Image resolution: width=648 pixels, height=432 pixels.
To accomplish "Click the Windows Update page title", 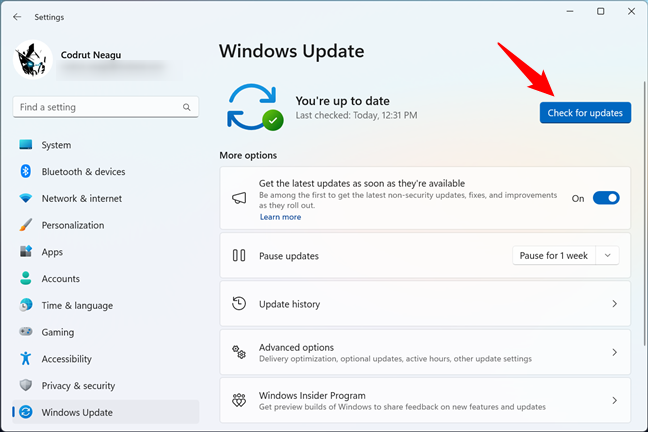I will 292,51.
